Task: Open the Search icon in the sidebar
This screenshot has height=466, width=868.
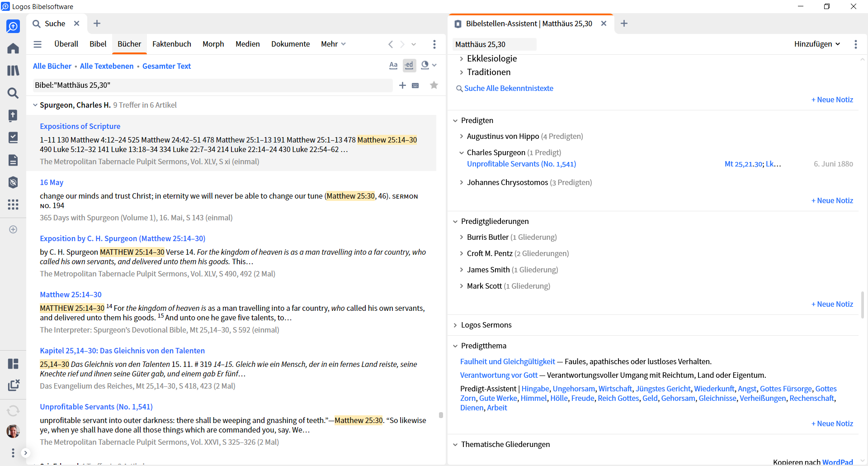Action: pos(13,93)
